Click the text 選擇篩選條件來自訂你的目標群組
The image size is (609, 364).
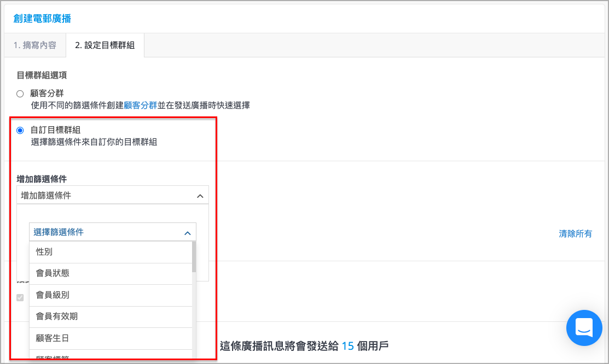coord(94,142)
